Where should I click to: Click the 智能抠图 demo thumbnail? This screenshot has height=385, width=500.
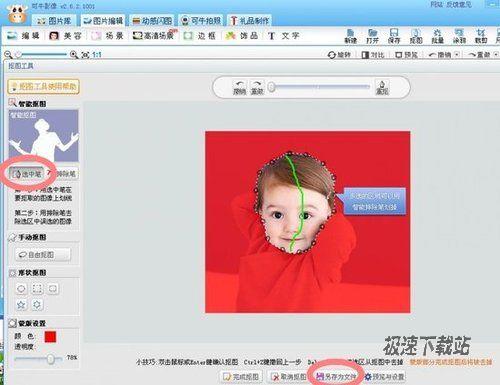click(x=43, y=136)
